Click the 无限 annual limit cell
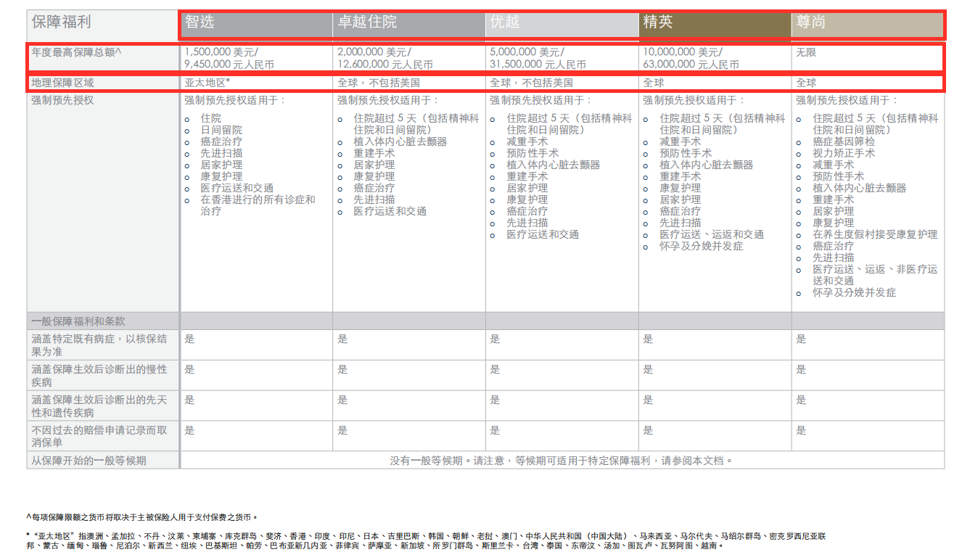962x560 pixels. pyautogui.click(x=806, y=53)
